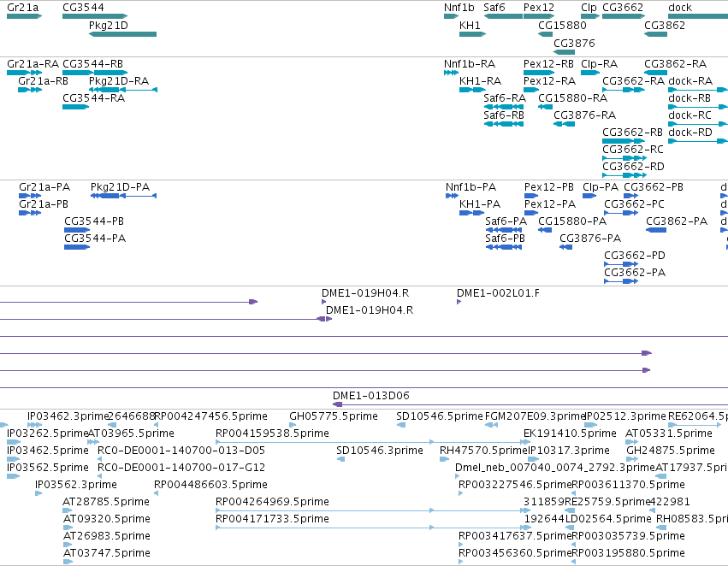The image size is (728, 566).
Task: Click protein CG3876-PA
Action: (x=566, y=247)
